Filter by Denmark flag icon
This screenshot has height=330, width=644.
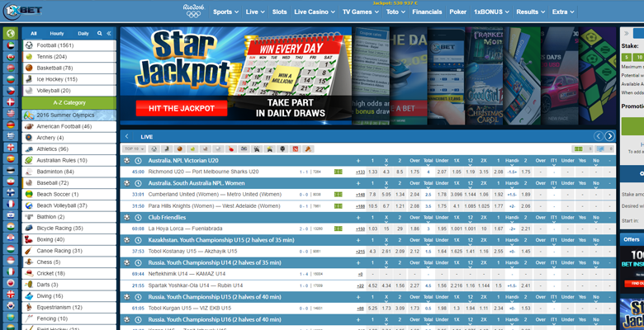10,102
